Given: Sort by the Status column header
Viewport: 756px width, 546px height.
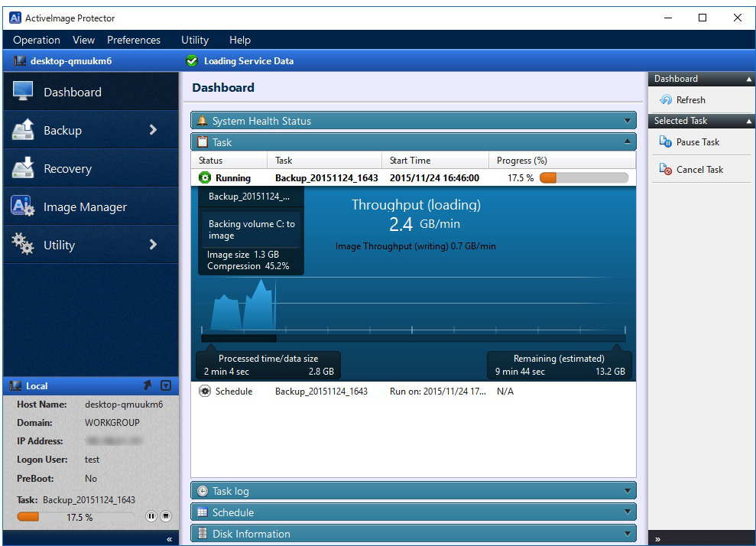Looking at the screenshot, I should [229, 160].
